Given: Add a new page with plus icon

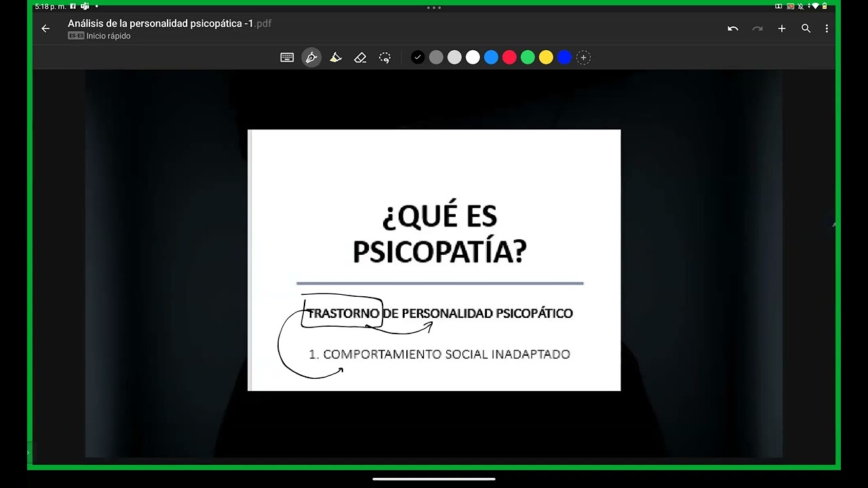Looking at the screenshot, I should pos(782,28).
